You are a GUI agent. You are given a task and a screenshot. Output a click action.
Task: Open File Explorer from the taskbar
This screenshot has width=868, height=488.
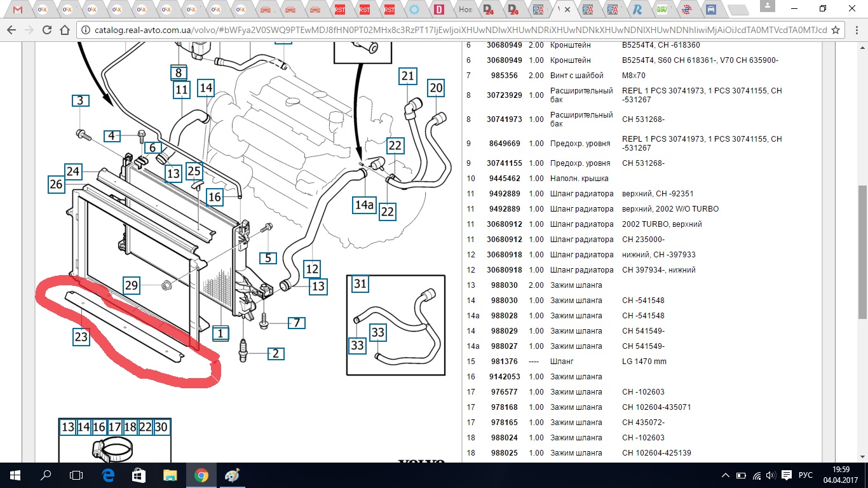tap(170, 475)
